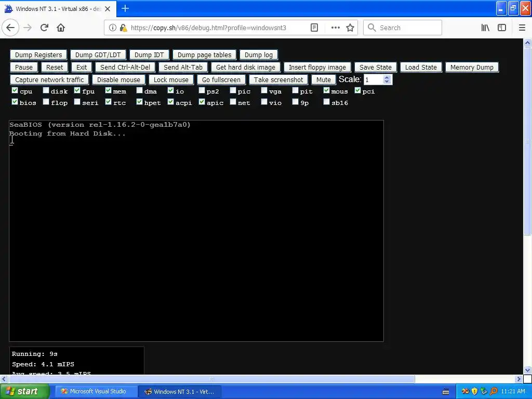Viewport: 532px width, 399px height.
Task: Toggle the cpu log checkbox
Action: (x=15, y=90)
